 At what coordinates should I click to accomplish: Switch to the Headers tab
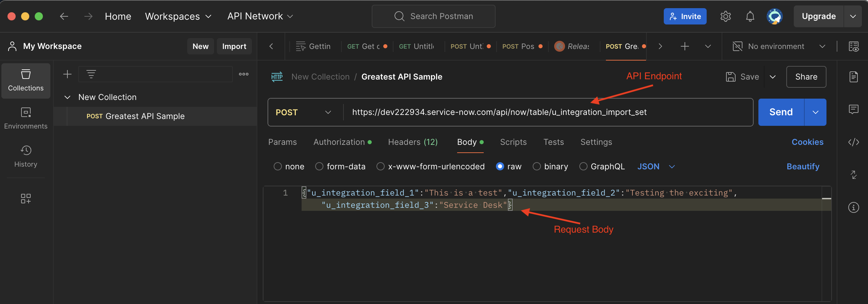(x=413, y=142)
